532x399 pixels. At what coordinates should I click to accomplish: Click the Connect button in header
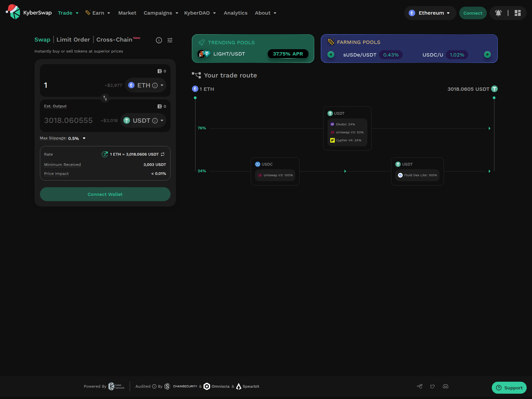[x=473, y=13]
